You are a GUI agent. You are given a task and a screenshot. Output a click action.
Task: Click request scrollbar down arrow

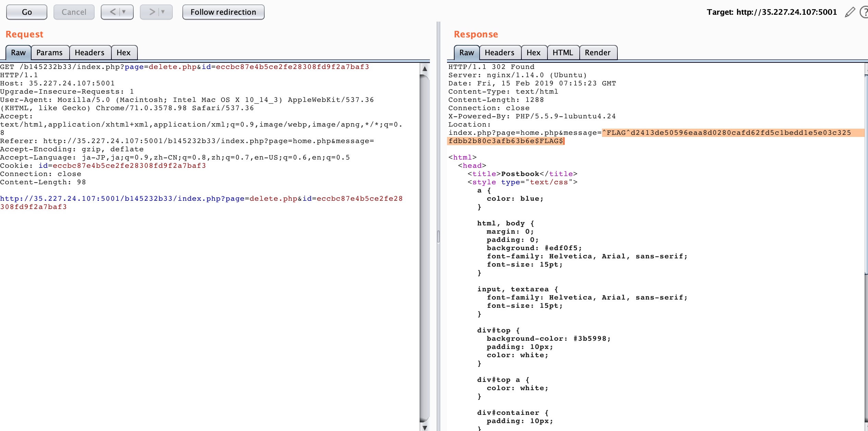coord(425,428)
